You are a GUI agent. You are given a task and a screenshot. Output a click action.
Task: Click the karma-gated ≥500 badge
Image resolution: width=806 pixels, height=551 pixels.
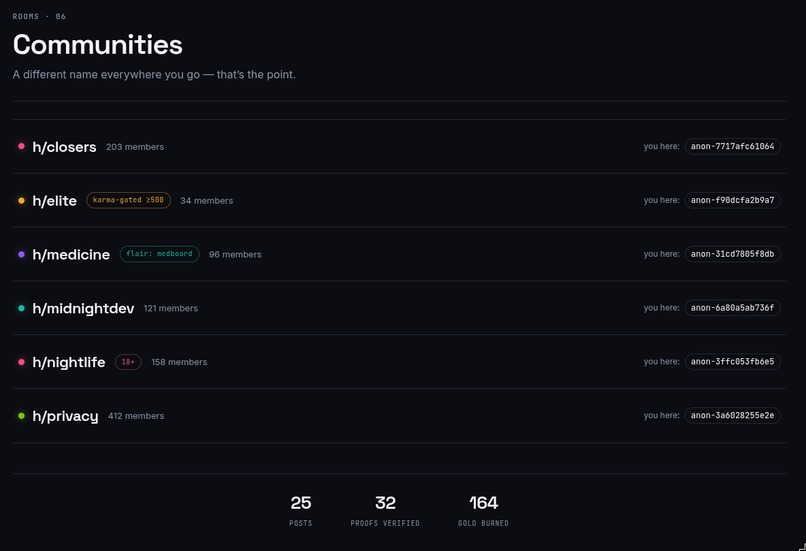pos(129,200)
